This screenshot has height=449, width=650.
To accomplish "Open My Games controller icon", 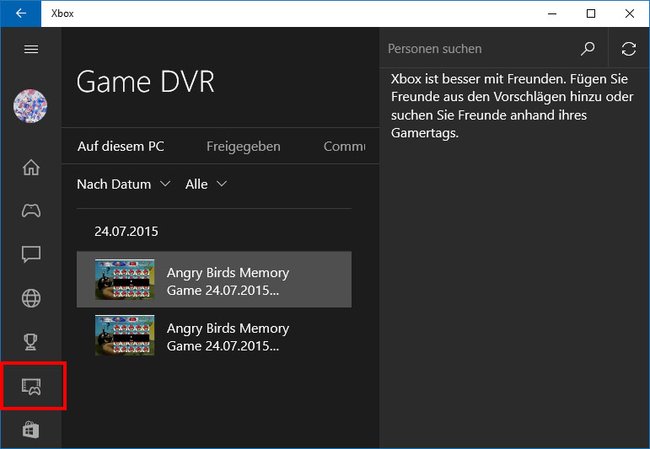I will (x=31, y=211).
